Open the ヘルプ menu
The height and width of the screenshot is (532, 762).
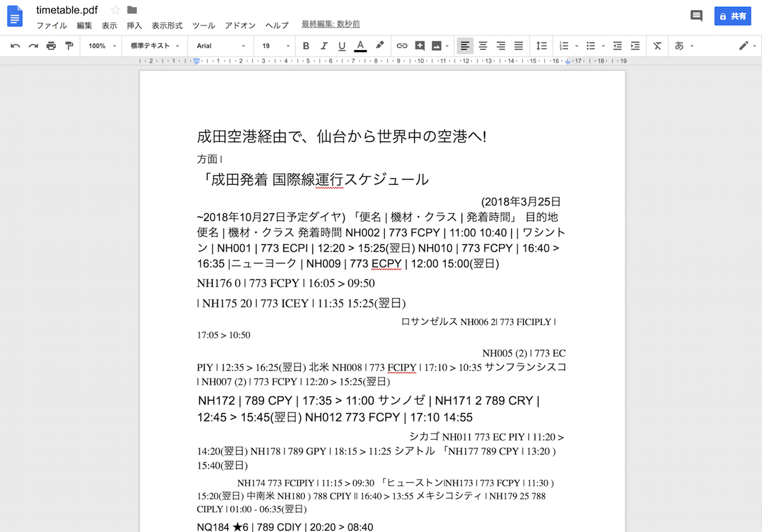277,25
